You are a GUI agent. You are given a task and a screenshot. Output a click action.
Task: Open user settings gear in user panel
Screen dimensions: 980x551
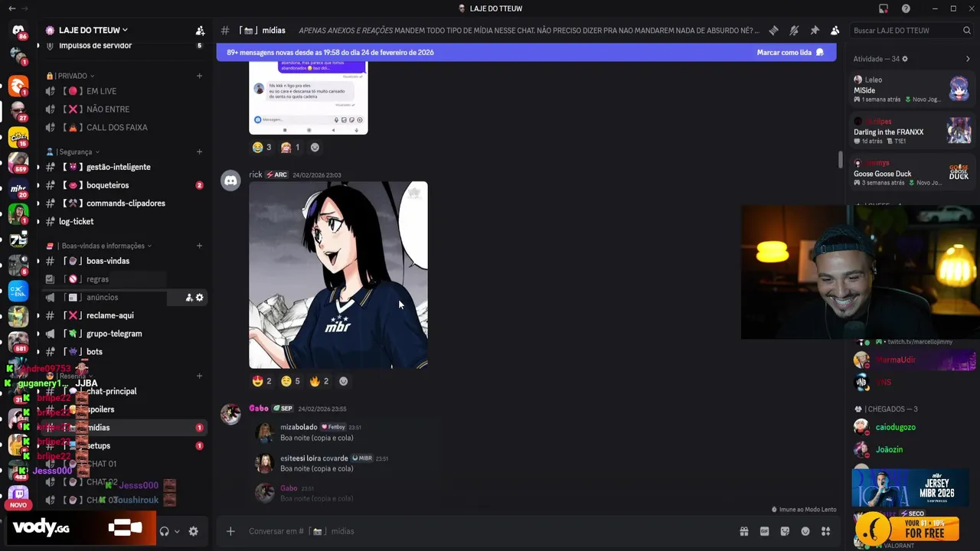tap(194, 531)
